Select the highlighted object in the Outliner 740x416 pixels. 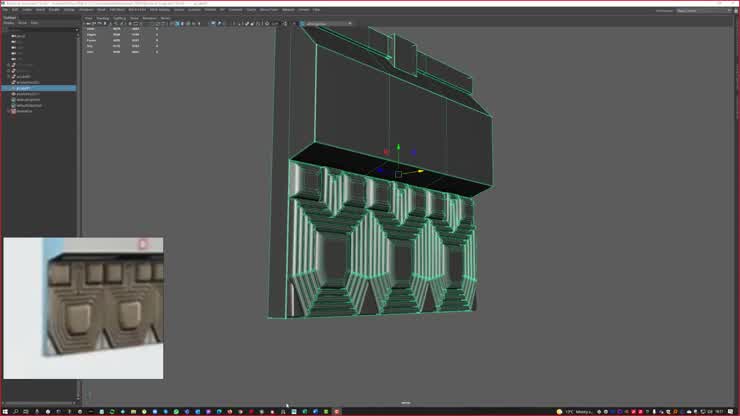tap(23, 88)
